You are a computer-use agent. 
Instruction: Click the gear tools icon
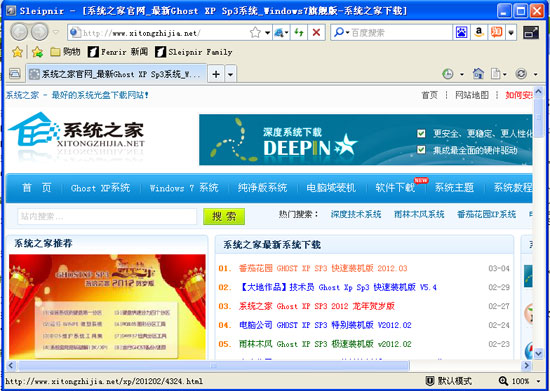point(521,74)
